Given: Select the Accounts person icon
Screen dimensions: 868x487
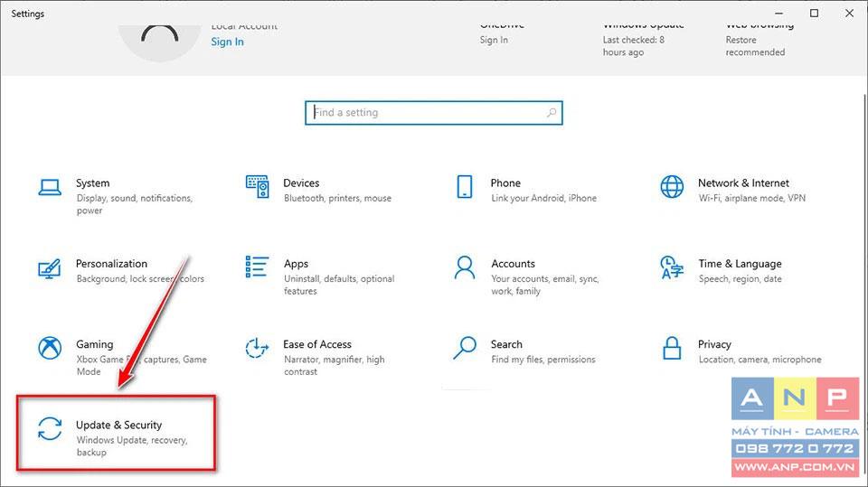Looking at the screenshot, I should pyautogui.click(x=465, y=267).
